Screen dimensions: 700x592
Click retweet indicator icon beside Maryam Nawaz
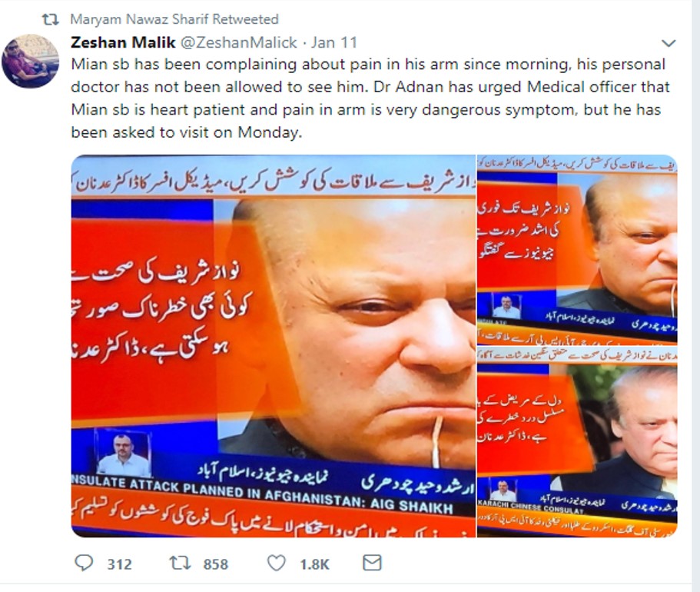[x=50, y=20]
